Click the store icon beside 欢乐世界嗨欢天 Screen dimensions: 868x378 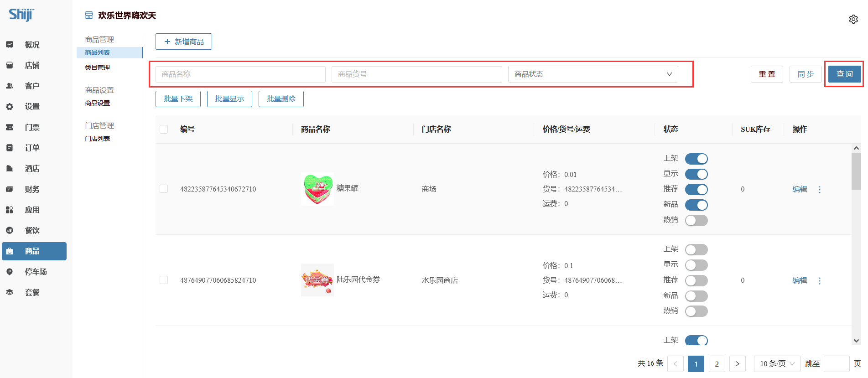89,16
